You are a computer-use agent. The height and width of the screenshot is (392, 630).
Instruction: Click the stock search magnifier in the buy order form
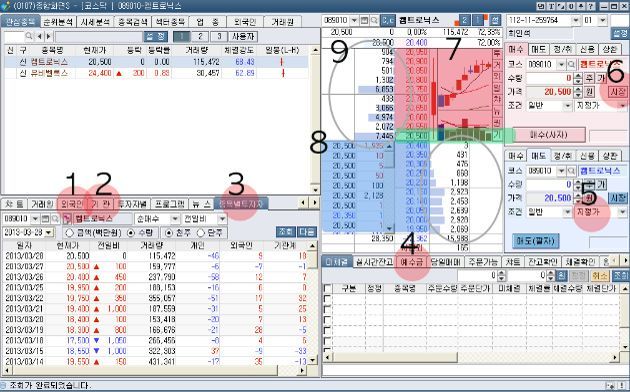(x=571, y=64)
